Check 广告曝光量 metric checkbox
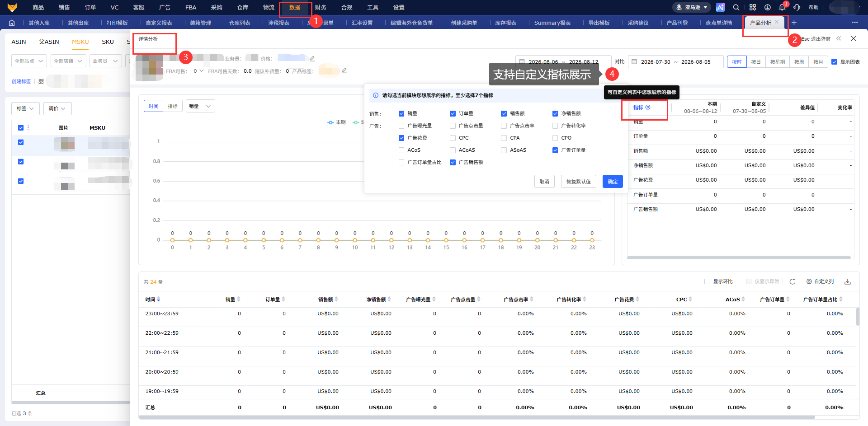This screenshot has width=868, height=426. point(401,126)
